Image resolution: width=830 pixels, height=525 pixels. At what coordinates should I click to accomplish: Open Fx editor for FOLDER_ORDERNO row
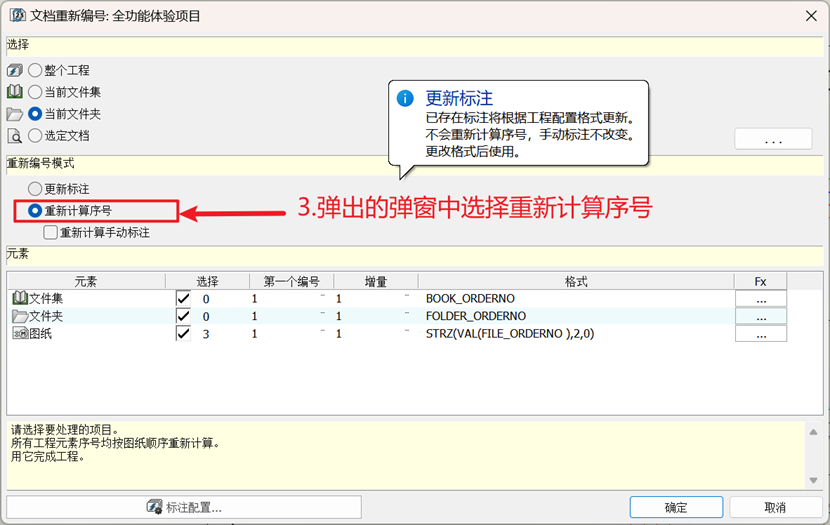pos(761,316)
